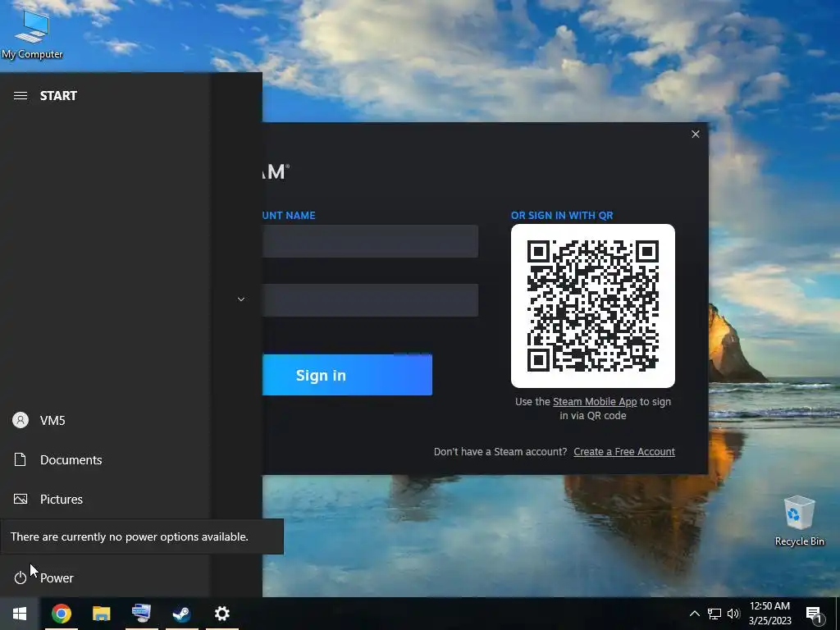The width and height of the screenshot is (840, 630).
Task: Launch Google Chrome from the taskbar
Action: coord(61,614)
